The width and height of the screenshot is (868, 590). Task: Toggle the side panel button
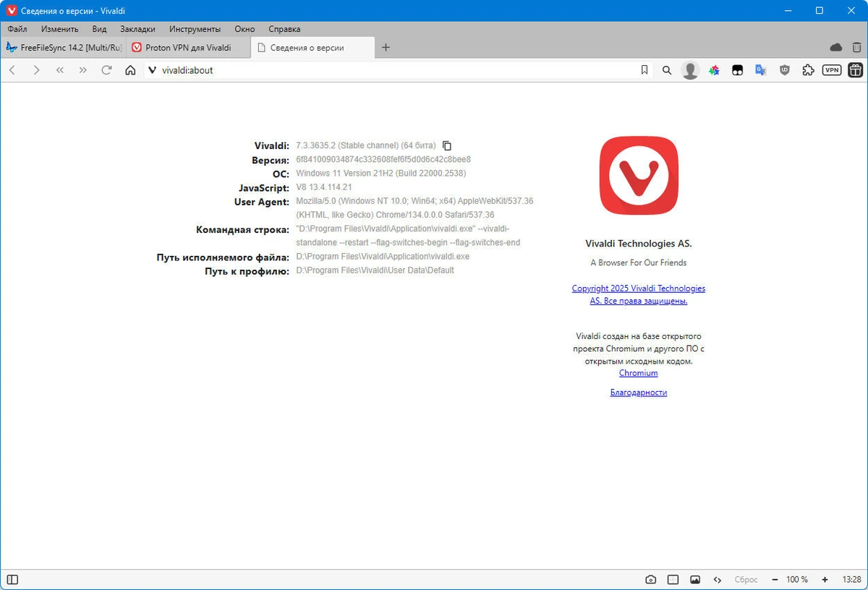pyautogui.click(x=12, y=579)
